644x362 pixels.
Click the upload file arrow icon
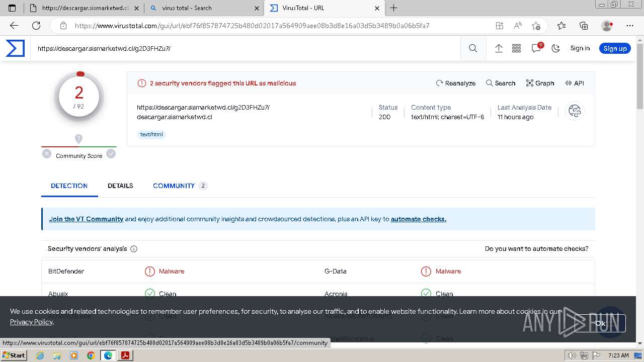click(x=499, y=48)
